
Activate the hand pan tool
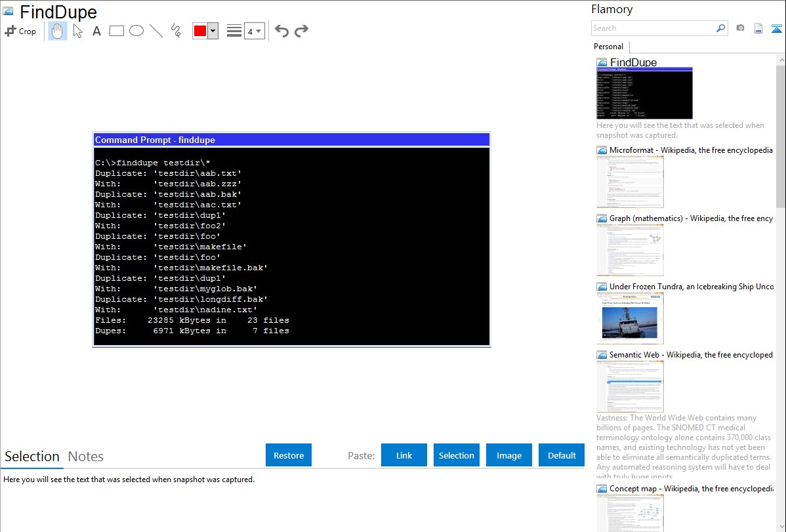point(57,31)
